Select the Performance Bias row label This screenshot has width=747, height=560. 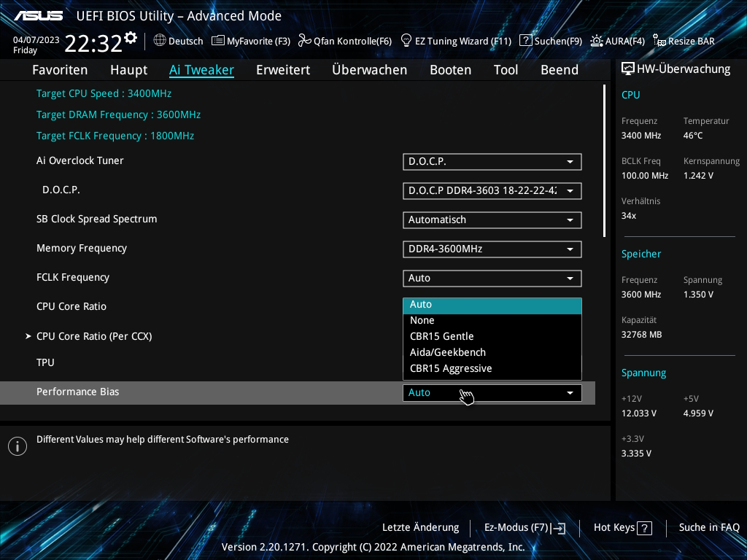click(x=77, y=392)
